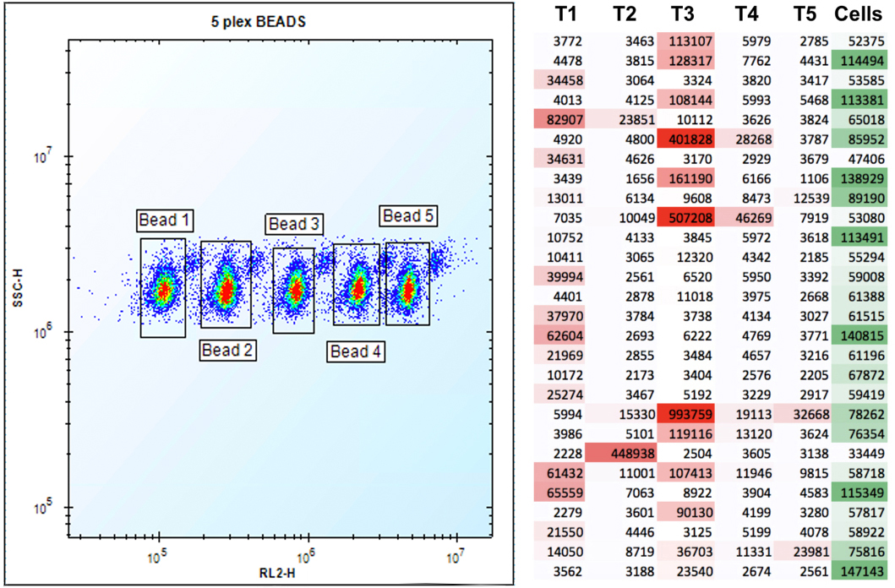Select the Bead 2 gate label
Image resolution: width=895 pixels, height=588 pixels.
click(226, 350)
